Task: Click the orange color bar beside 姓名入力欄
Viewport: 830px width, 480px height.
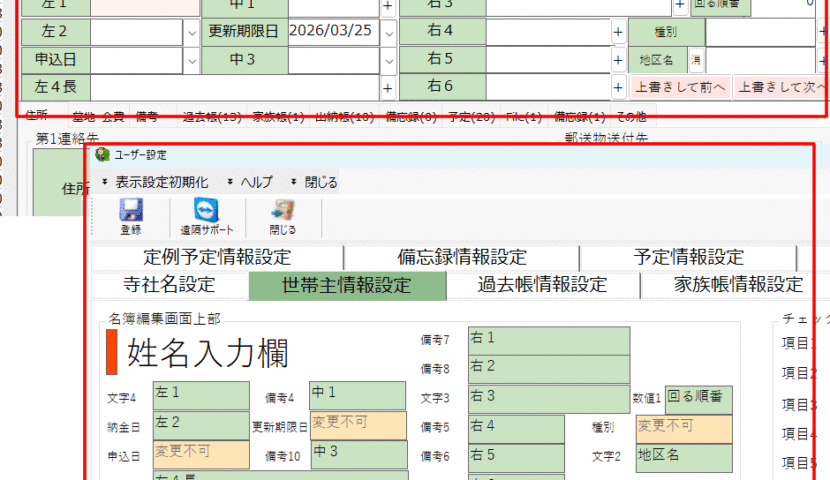Action: pos(112,352)
